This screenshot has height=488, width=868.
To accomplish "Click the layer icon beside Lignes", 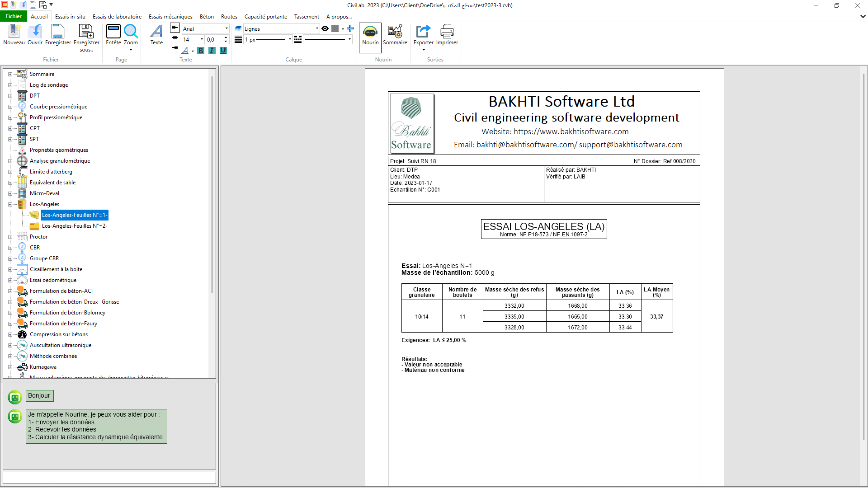I will coord(238,28).
